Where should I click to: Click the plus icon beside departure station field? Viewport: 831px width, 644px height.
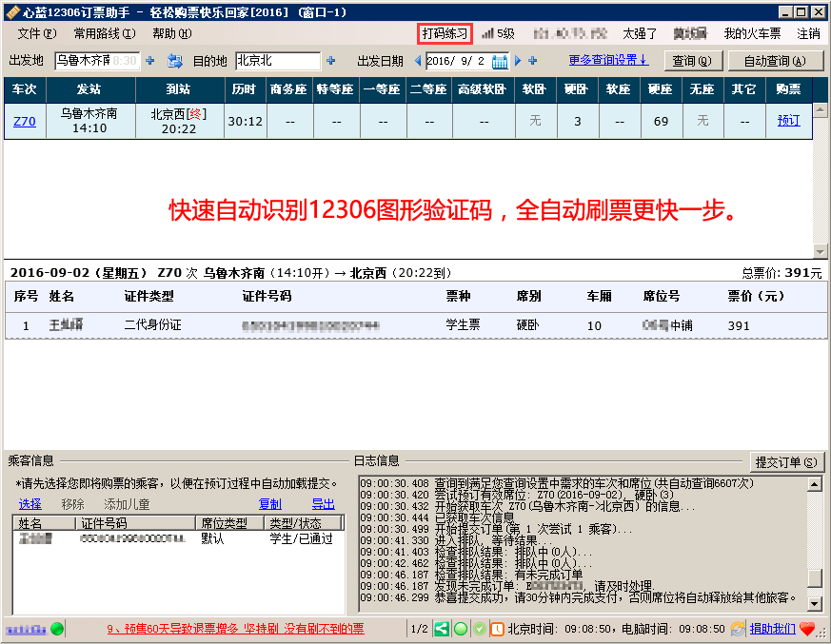click(x=149, y=61)
